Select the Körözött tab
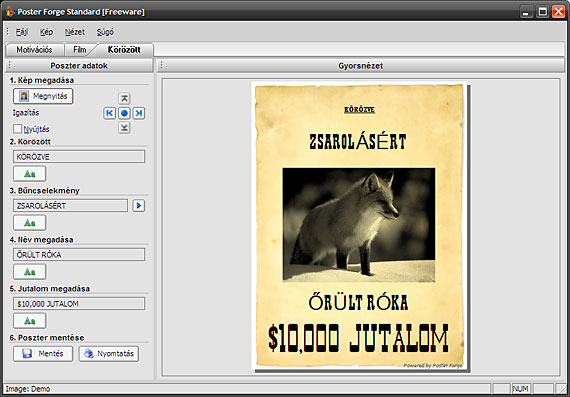Image resolution: width=570 pixels, height=397 pixels. (x=124, y=50)
